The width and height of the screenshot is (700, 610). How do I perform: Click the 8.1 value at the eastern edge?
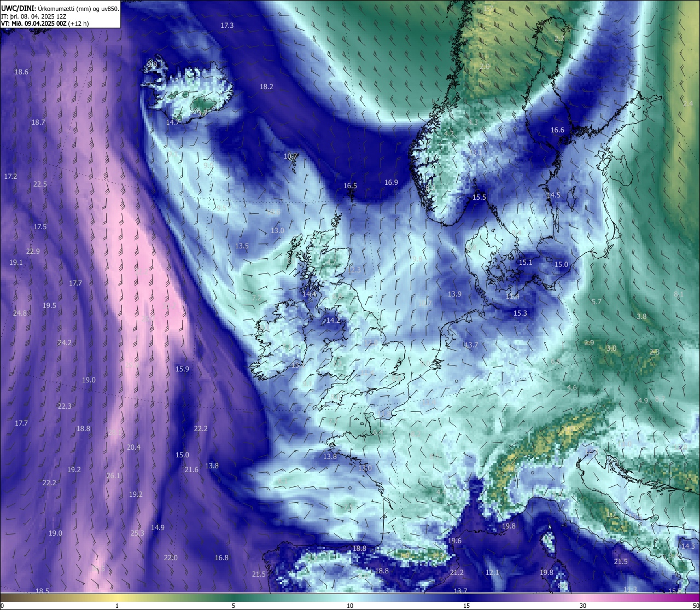(x=679, y=294)
